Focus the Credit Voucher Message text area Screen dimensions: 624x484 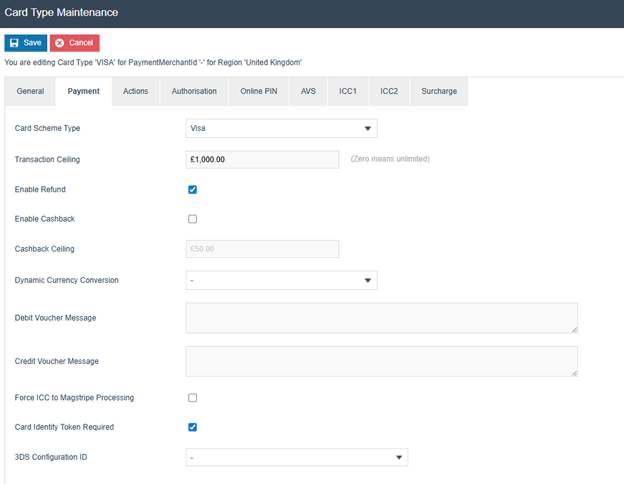tap(381, 361)
